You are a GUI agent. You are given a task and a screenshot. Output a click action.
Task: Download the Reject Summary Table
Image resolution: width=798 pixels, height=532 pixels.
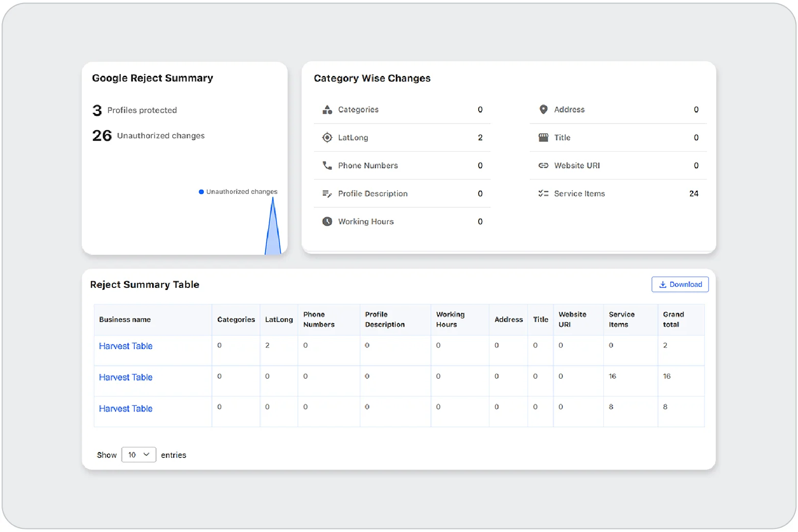pos(679,284)
